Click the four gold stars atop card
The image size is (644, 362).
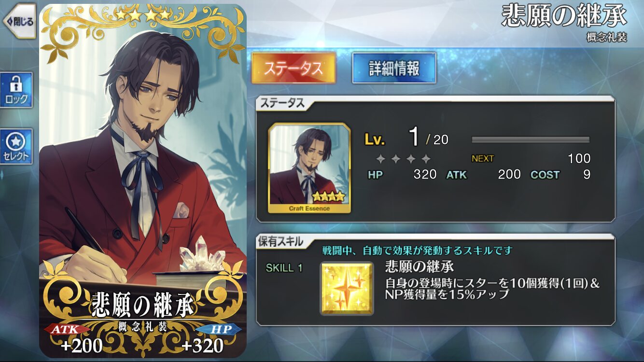point(143,15)
